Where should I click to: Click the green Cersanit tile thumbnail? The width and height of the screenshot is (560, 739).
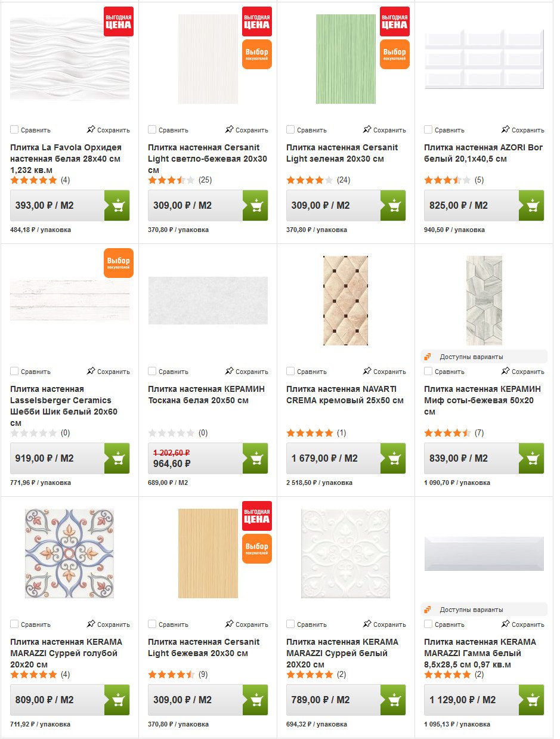pos(345,59)
